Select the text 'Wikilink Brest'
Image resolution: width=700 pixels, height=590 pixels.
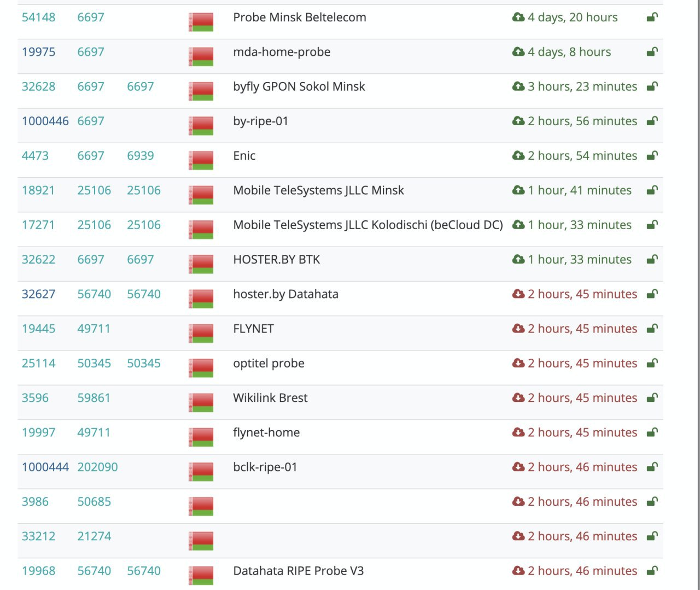tap(270, 398)
